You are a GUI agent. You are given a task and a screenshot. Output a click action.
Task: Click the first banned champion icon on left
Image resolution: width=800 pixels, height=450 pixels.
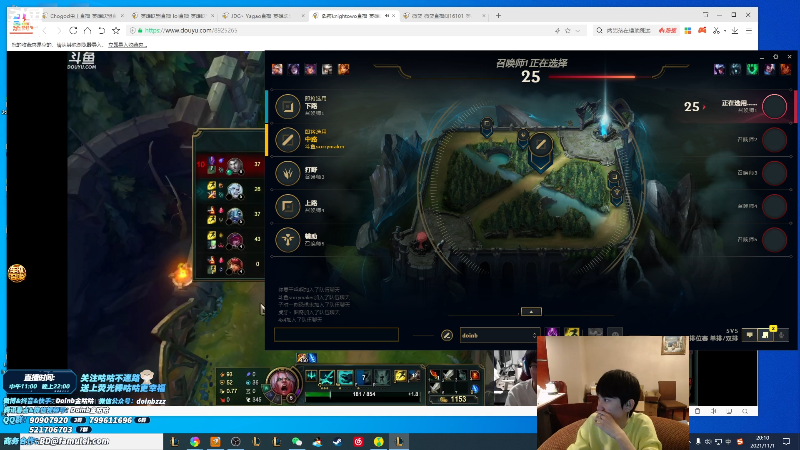click(277, 69)
